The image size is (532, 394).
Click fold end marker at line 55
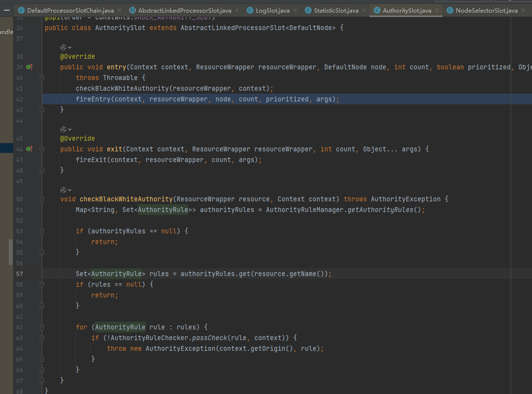[42, 253]
